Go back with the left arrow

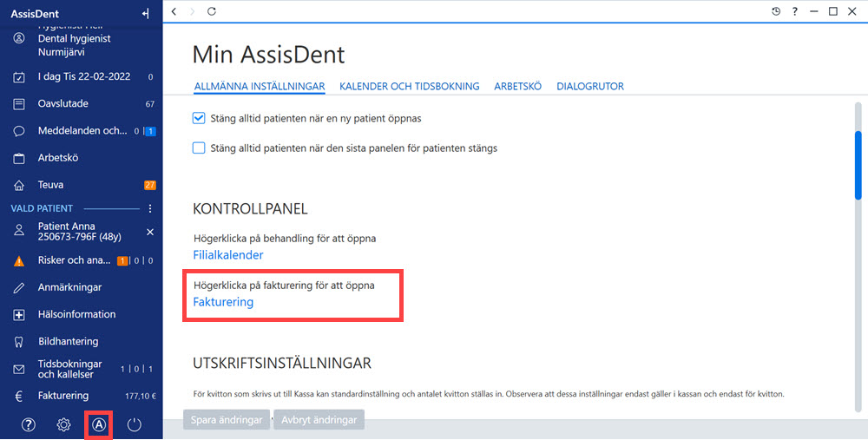[x=174, y=11]
